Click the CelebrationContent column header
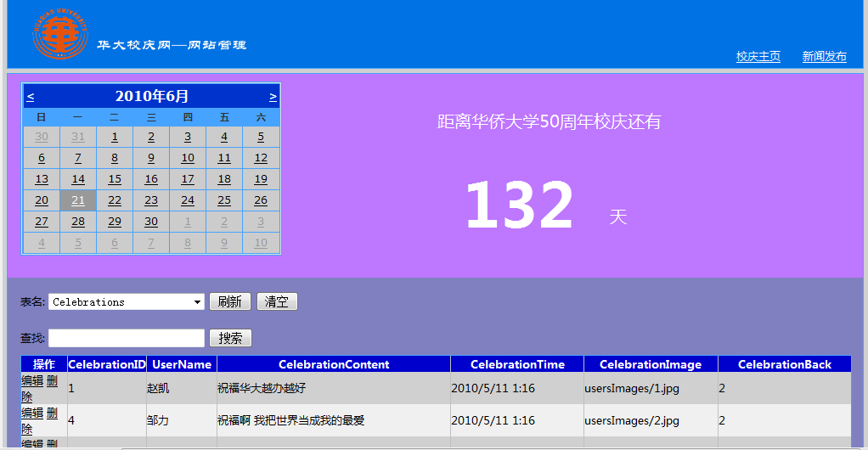The height and width of the screenshot is (450, 868). click(334, 364)
